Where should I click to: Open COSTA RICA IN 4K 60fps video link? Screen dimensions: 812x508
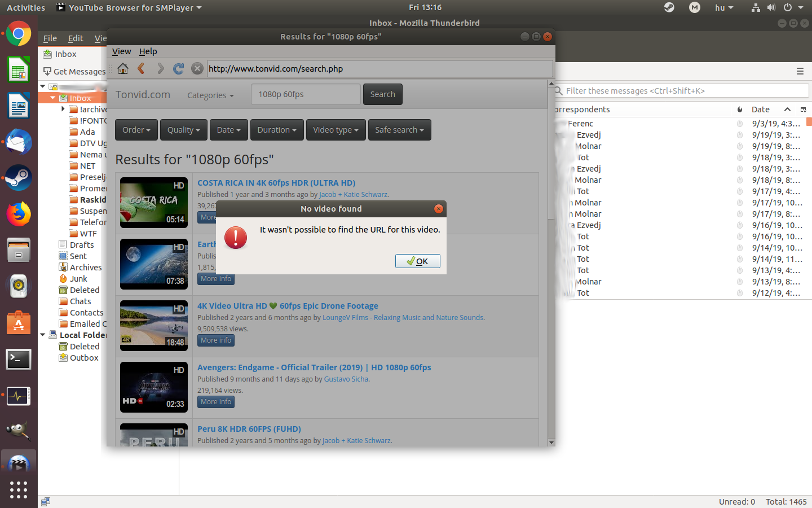click(276, 183)
